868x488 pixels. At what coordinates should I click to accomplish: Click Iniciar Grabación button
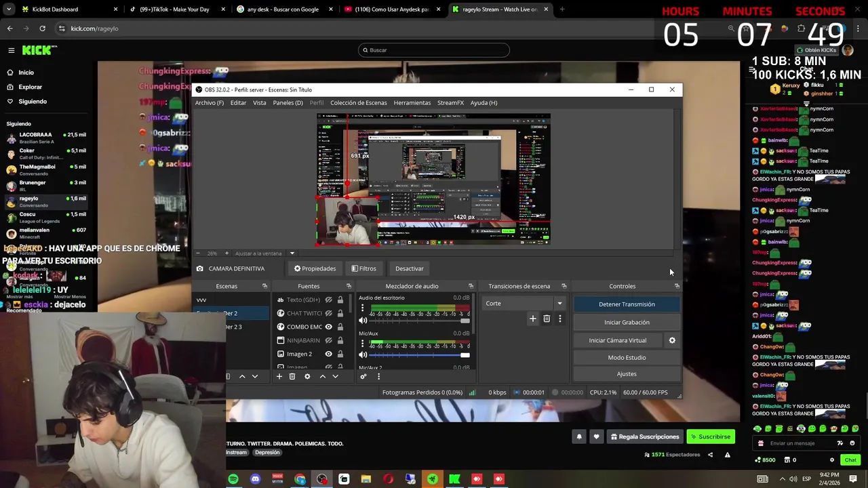pyautogui.click(x=627, y=323)
